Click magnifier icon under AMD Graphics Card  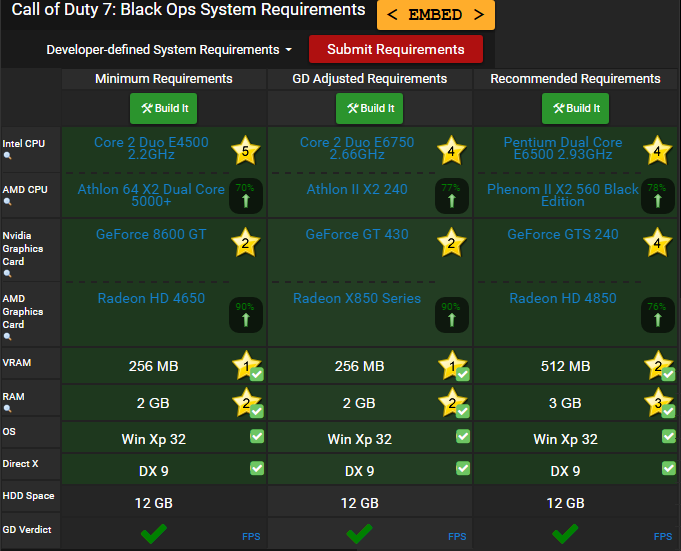[7, 337]
